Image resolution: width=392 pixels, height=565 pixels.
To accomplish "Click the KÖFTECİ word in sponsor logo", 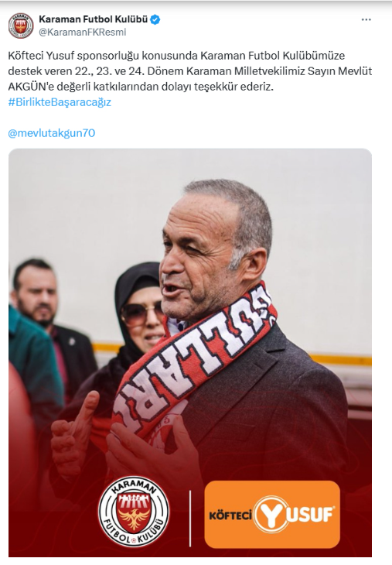I will [x=230, y=515].
